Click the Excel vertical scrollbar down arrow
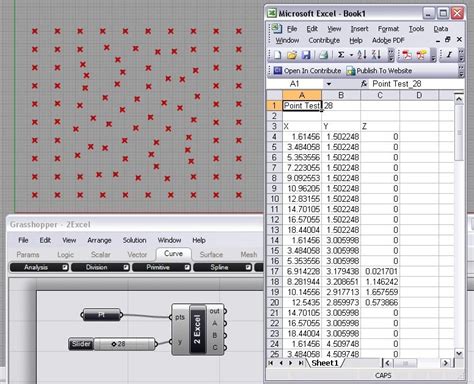 click(x=459, y=353)
